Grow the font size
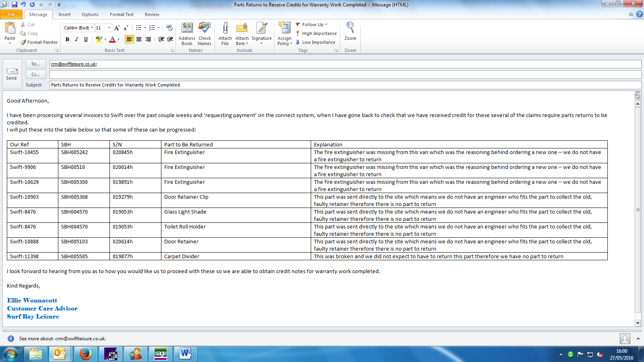The width and height of the screenshot is (644, 362). [117, 28]
